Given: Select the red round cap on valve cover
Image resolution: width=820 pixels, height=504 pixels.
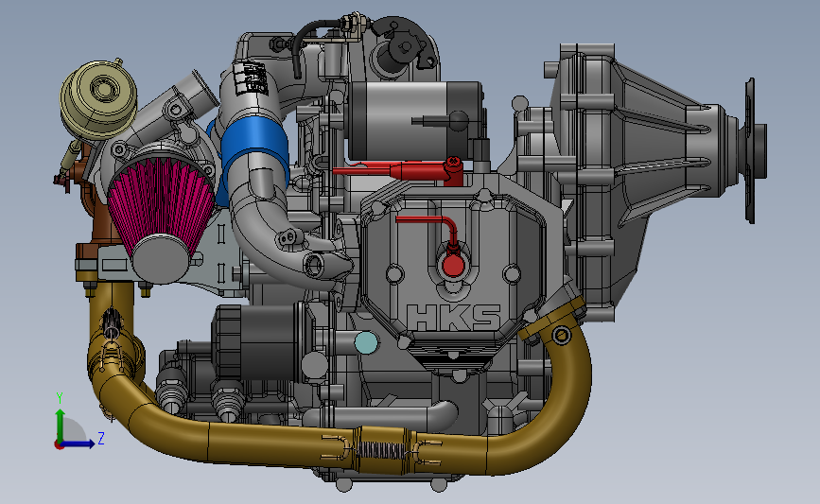Looking at the screenshot, I should click(x=452, y=264).
